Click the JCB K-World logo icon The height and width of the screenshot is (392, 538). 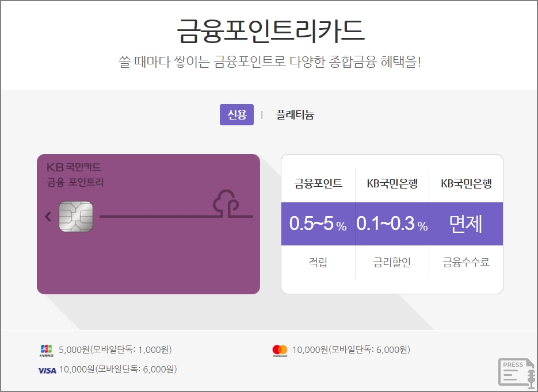pos(47,351)
